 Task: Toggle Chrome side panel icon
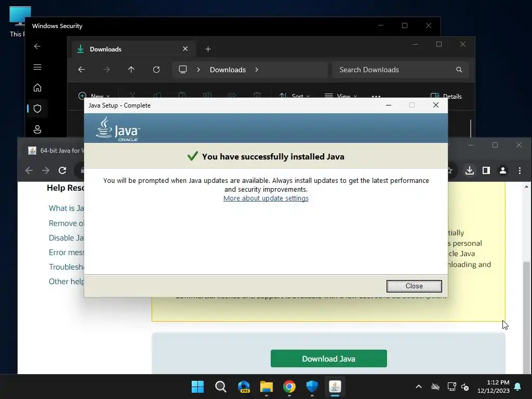486,170
